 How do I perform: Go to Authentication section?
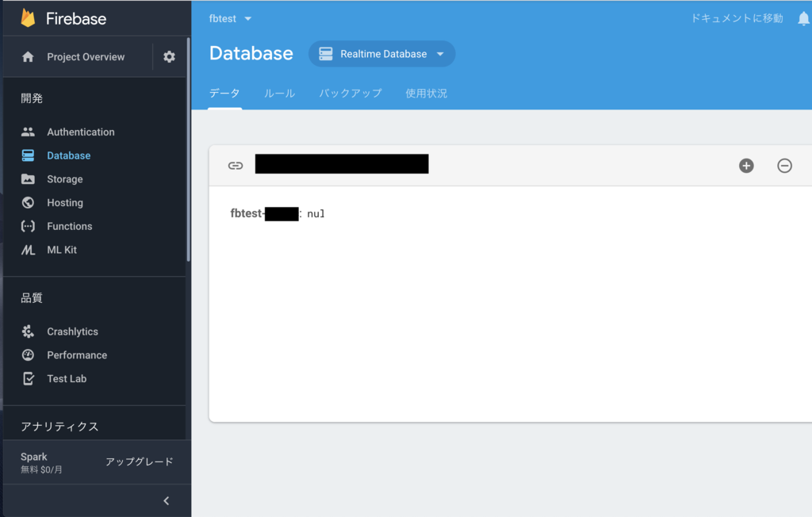tap(81, 132)
